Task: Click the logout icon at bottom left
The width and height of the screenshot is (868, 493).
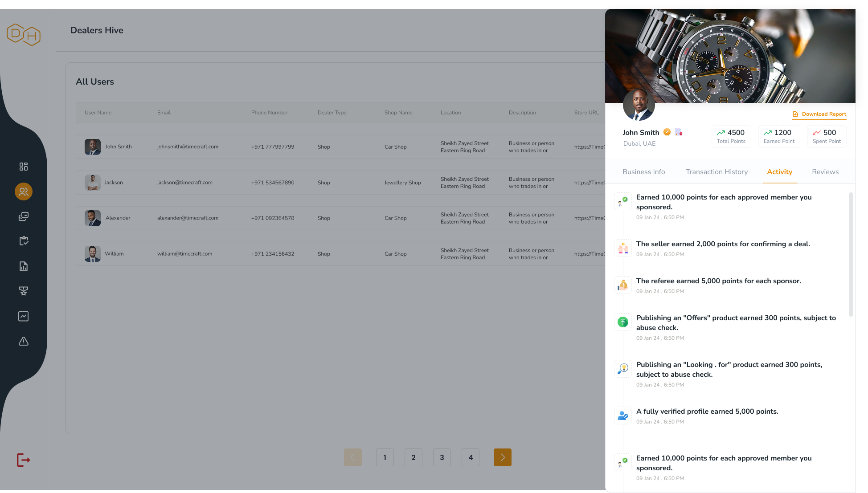Action: (x=23, y=460)
